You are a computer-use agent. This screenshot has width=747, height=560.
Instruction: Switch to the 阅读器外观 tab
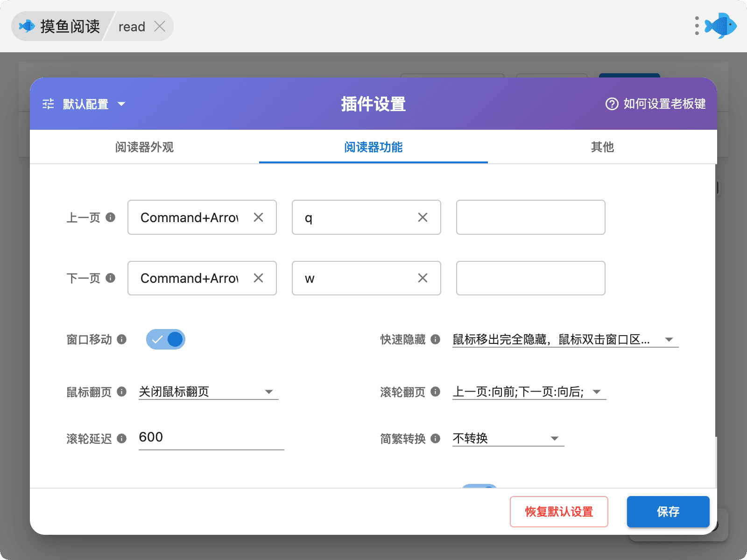144,147
